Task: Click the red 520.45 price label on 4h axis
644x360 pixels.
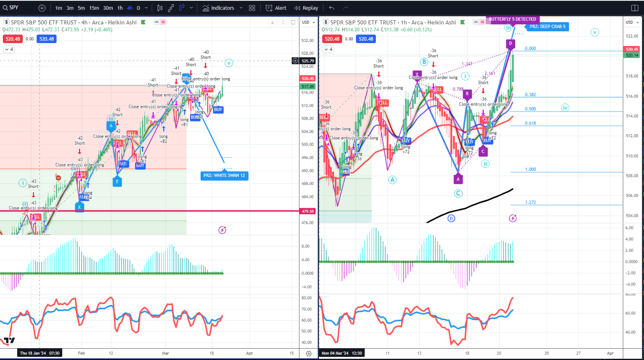Action: 308,79
